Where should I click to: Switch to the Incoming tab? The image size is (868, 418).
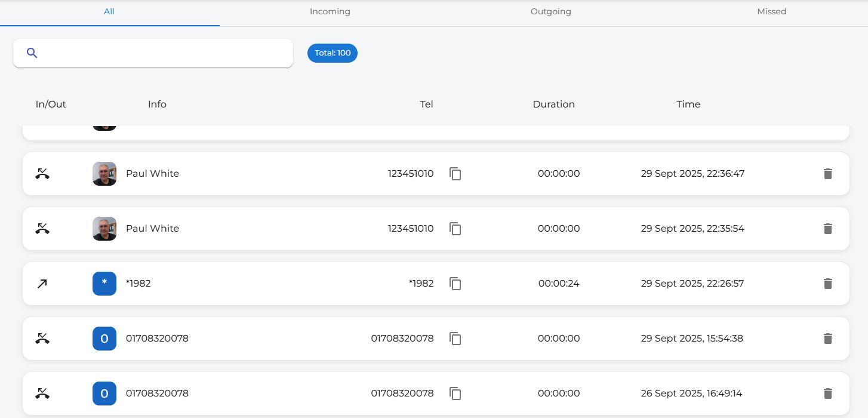click(330, 12)
